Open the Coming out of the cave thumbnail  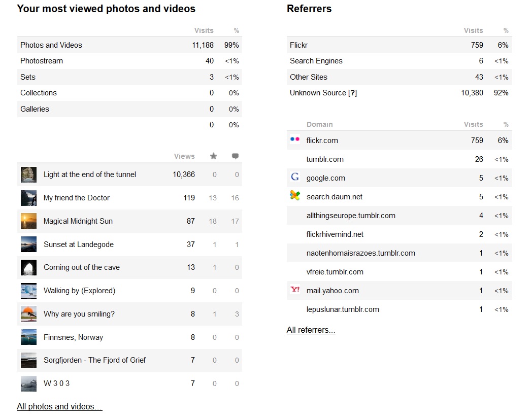28,267
